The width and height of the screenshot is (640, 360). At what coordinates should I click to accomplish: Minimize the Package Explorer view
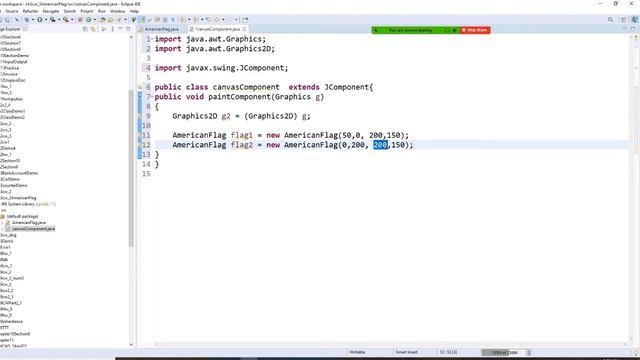pyautogui.click(x=120, y=29)
